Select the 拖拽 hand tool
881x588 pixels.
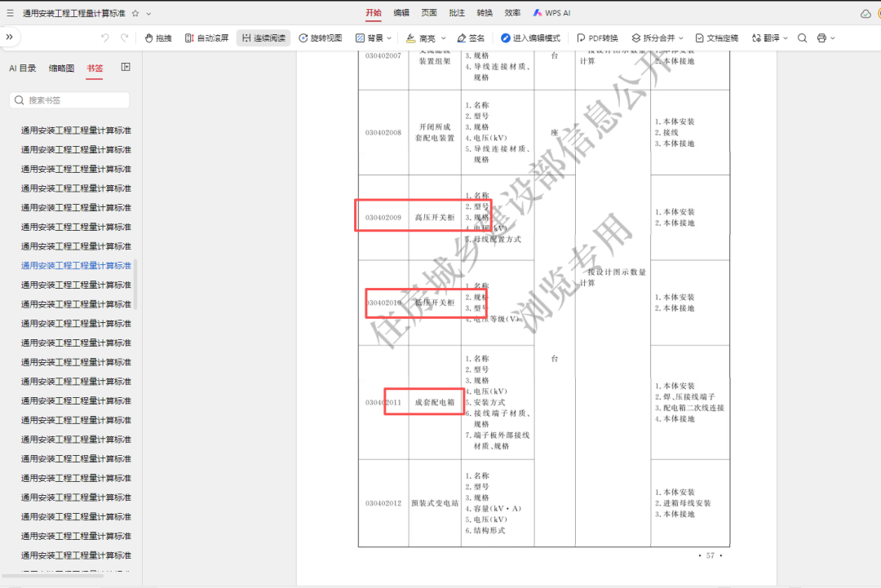(158, 38)
